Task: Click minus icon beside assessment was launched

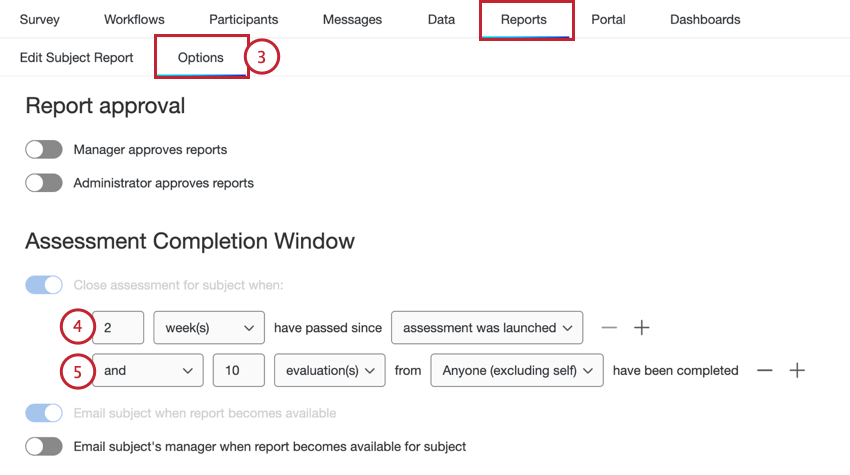Action: tap(609, 328)
